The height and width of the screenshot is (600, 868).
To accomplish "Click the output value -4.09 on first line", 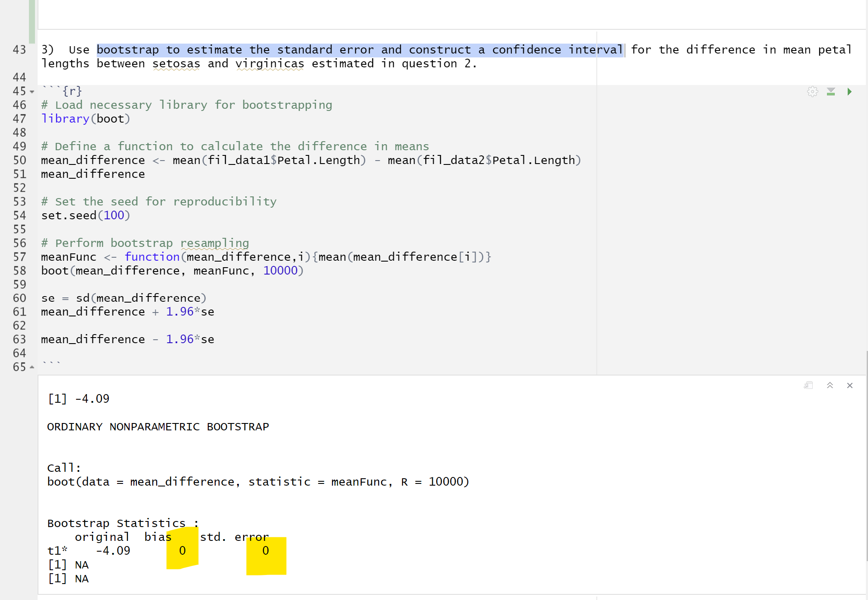I will (x=92, y=398).
